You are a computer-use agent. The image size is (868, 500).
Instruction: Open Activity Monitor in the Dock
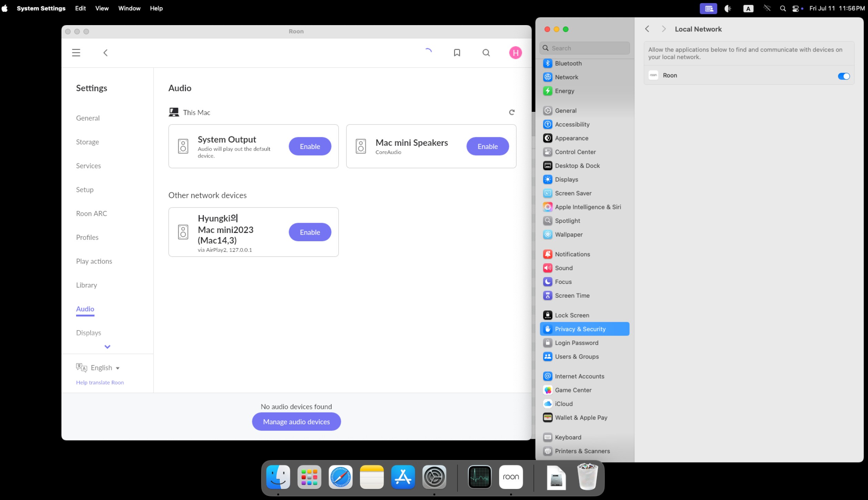pos(479,477)
